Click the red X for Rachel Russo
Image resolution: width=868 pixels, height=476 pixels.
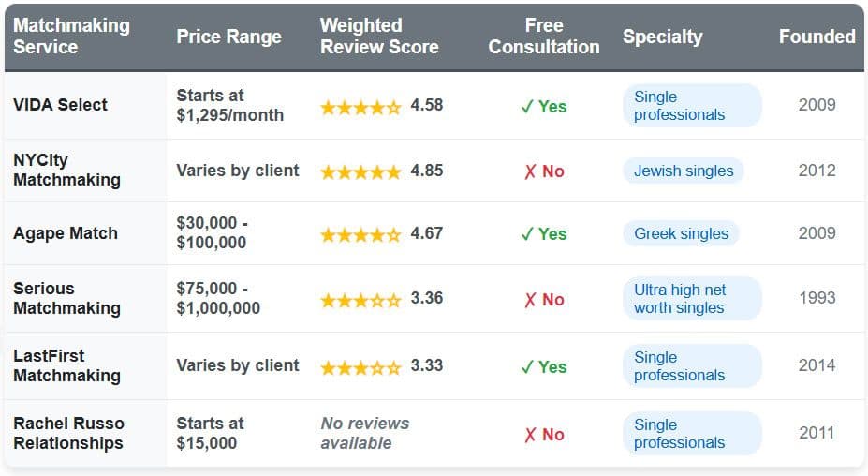pyautogui.click(x=530, y=435)
